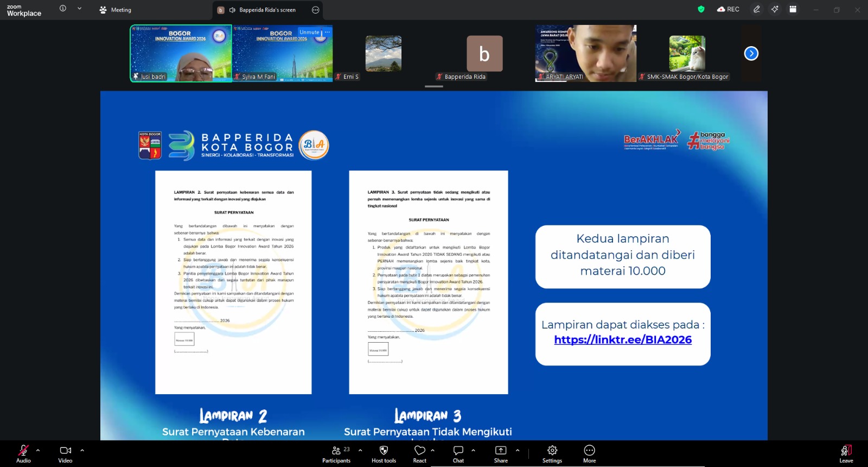The height and width of the screenshot is (467, 868).
Task: Open the ellipsis options on the shared screen tab
Action: pos(316,10)
